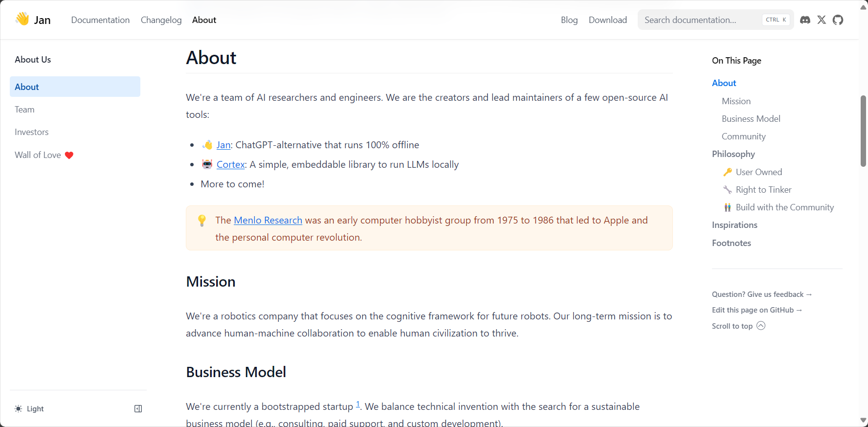Collapse sidebar with the panel icon
868x427 pixels.
138,409
